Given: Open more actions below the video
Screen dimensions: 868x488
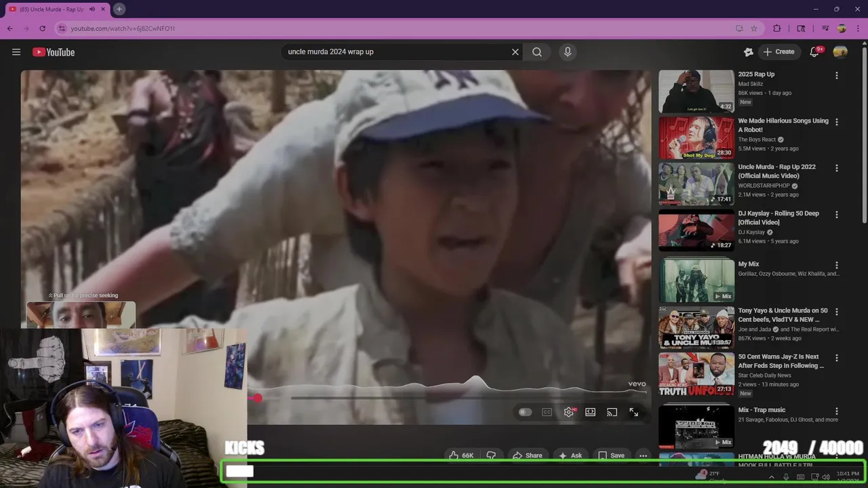Looking at the screenshot, I should point(643,455).
